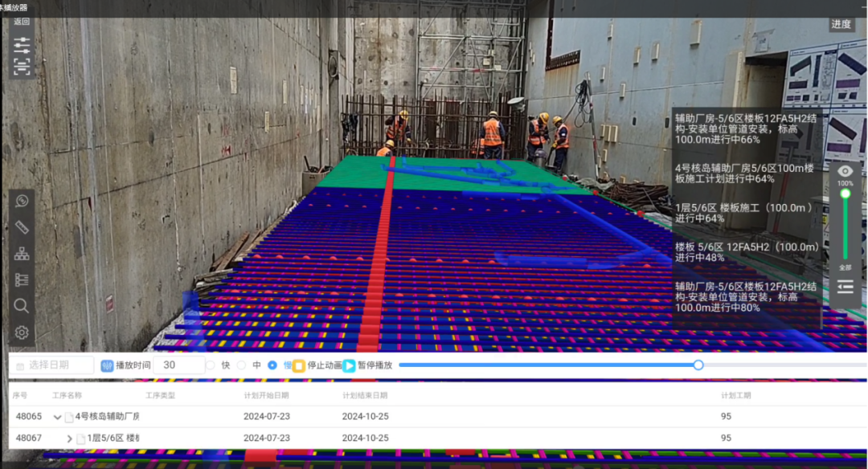Expand the 1层5/6区 楼板 tree row
Image resolution: width=868 pixels, height=469 pixels.
click(69, 438)
